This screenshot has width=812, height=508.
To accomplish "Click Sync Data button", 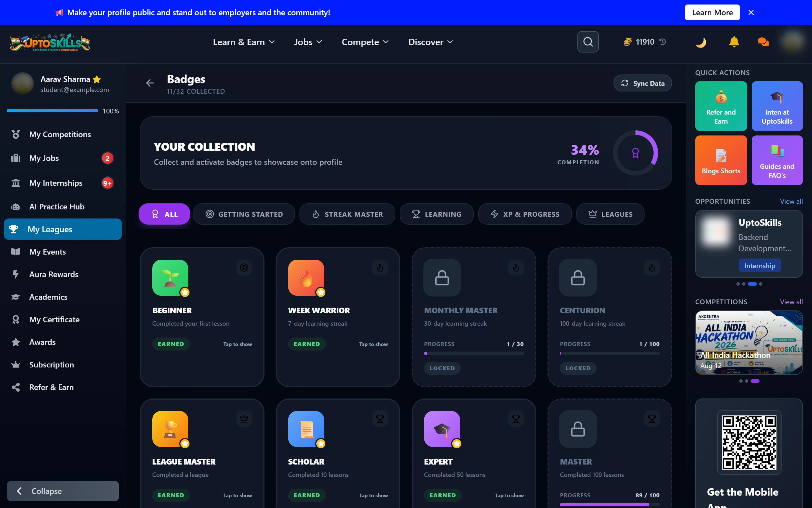I will point(643,83).
